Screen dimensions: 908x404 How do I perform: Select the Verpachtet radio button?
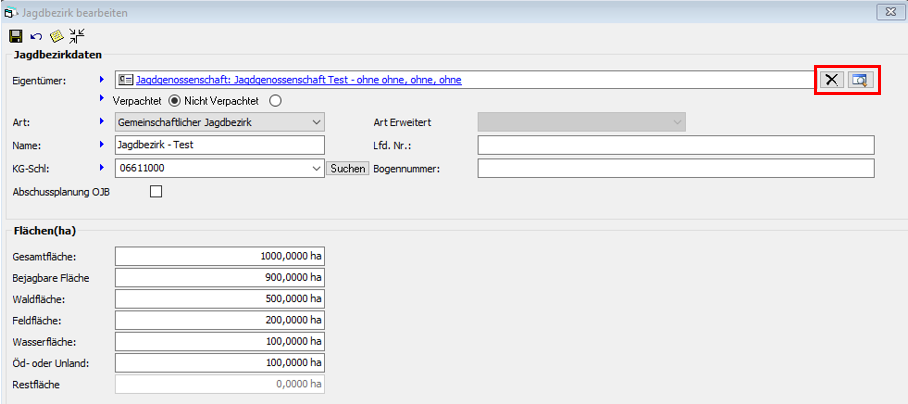point(174,100)
